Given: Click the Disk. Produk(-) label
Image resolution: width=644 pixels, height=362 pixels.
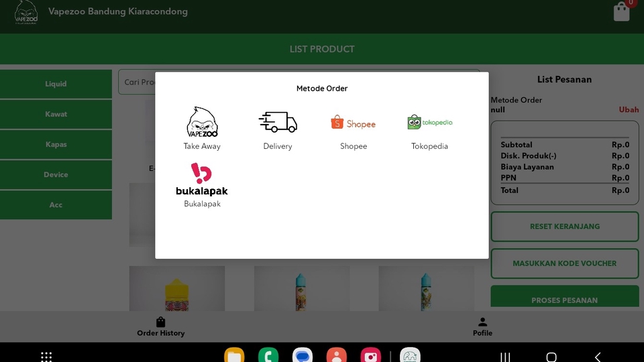Looking at the screenshot, I should click(x=528, y=156).
